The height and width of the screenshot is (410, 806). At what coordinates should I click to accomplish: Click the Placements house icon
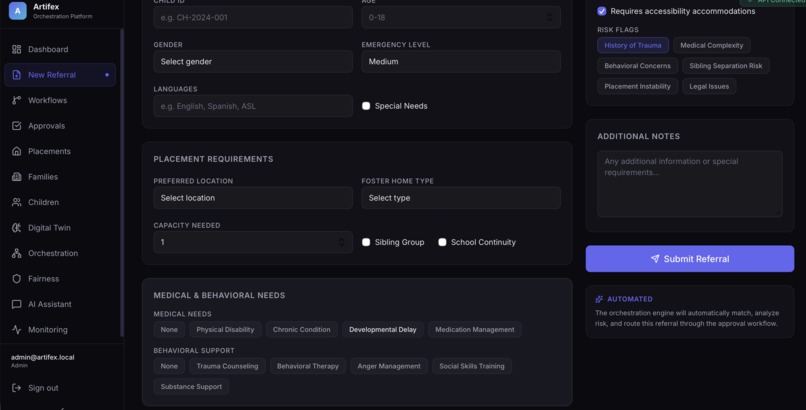[16, 151]
